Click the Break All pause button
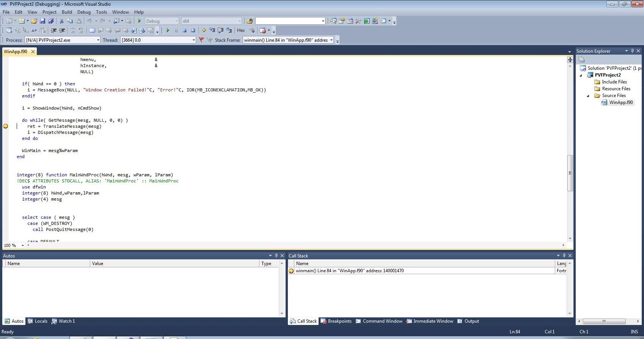Viewport: 644px width, 339px height. pos(176,30)
